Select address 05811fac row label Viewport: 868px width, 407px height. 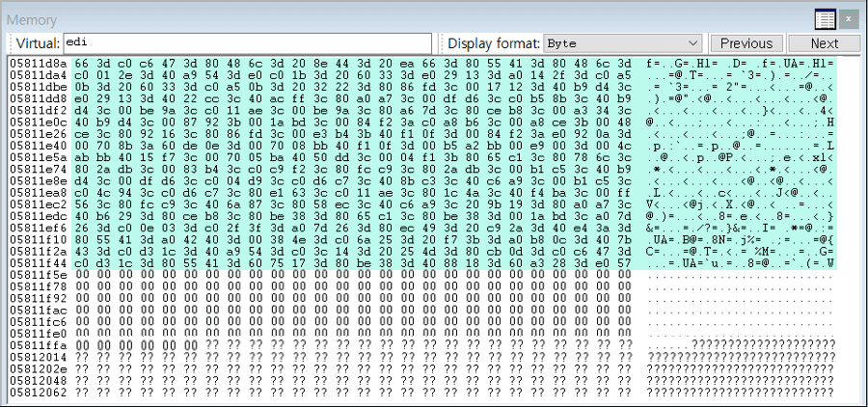(39, 310)
